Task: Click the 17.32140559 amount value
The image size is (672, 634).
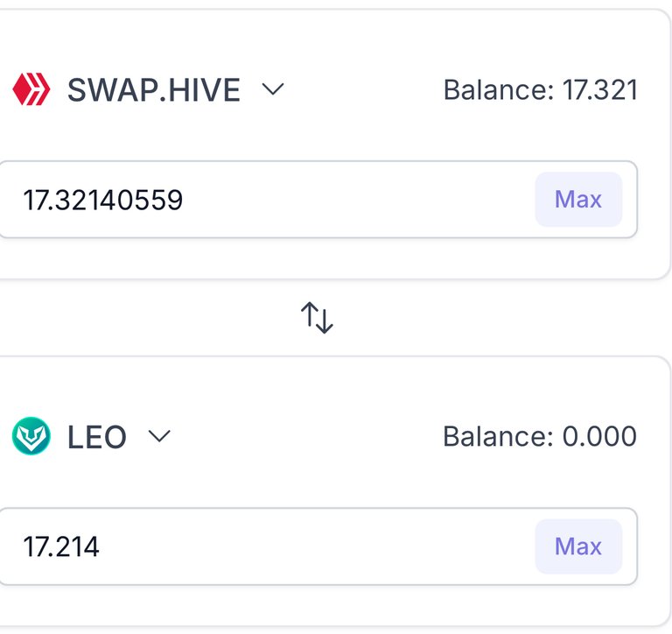Action: tap(103, 200)
